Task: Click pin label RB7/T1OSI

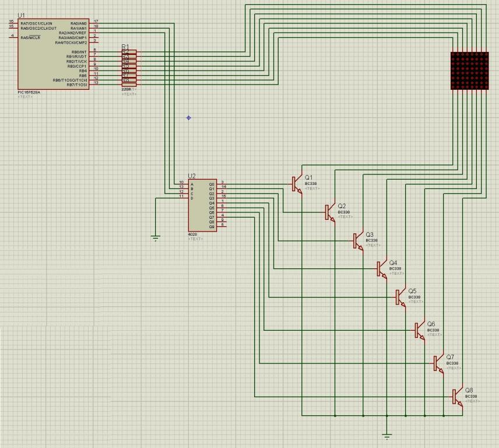Action: click(x=77, y=85)
